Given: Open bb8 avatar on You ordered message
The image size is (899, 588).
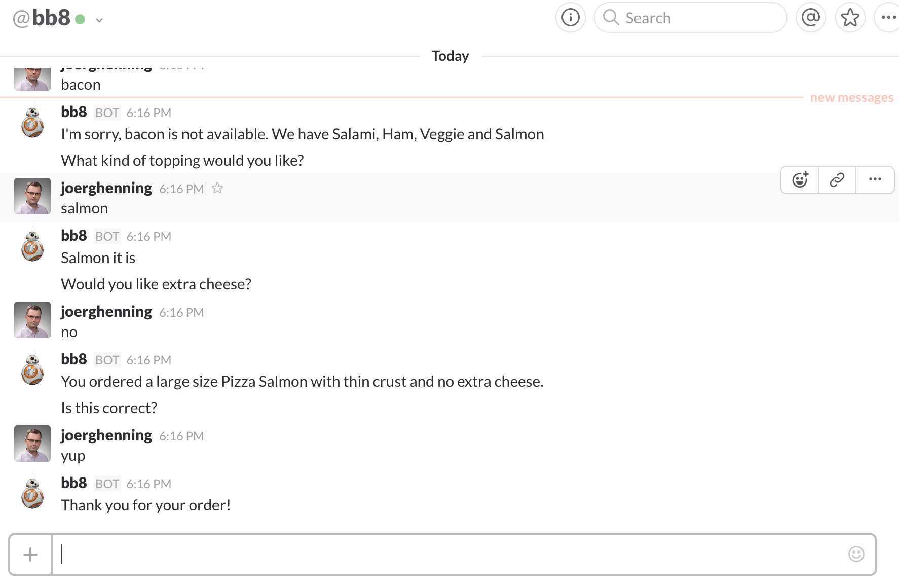Looking at the screenshot, I should 32,368.
